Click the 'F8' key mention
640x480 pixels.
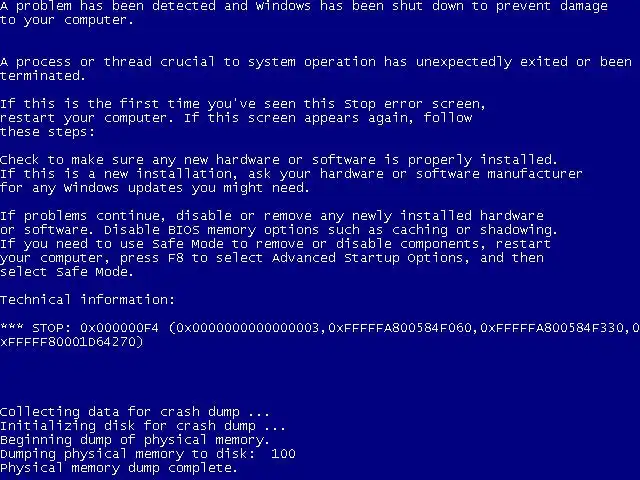176,258
